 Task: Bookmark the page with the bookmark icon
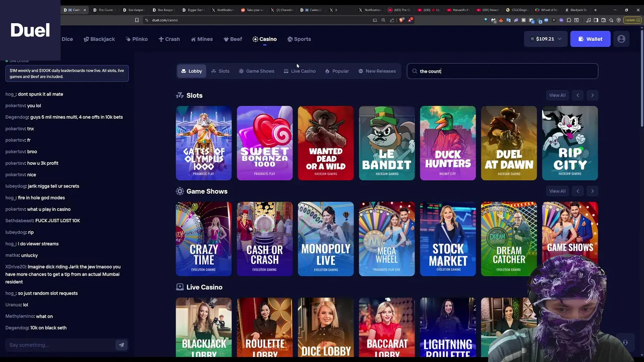(136, 20)
